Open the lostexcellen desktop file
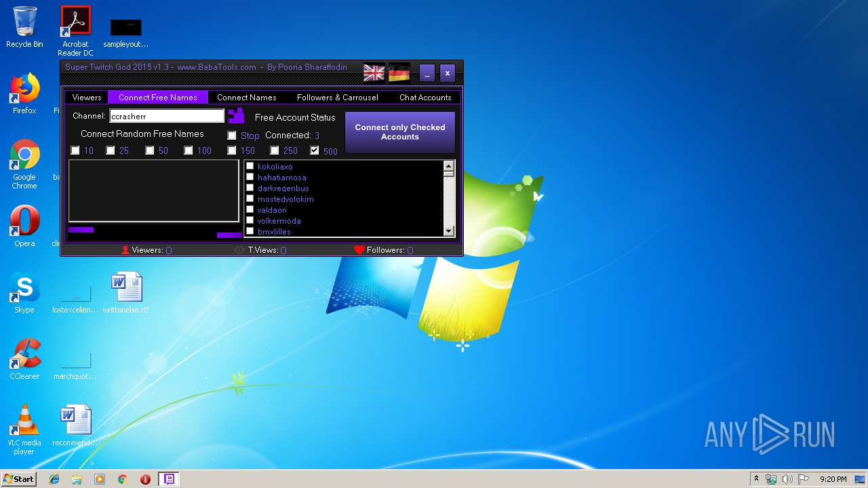Image resolution: width=868 pixels, height=488 pixels. (75, 298)
